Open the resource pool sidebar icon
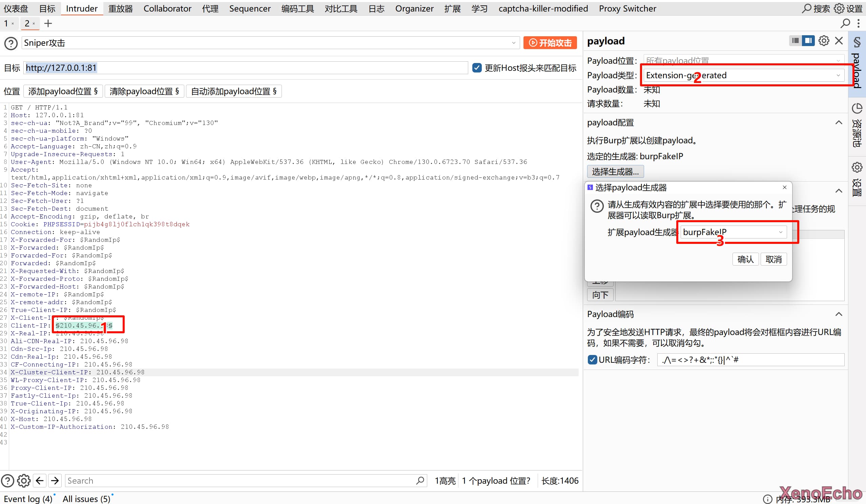The width and height of the screenshot is (866, 504). click(857, 109)
